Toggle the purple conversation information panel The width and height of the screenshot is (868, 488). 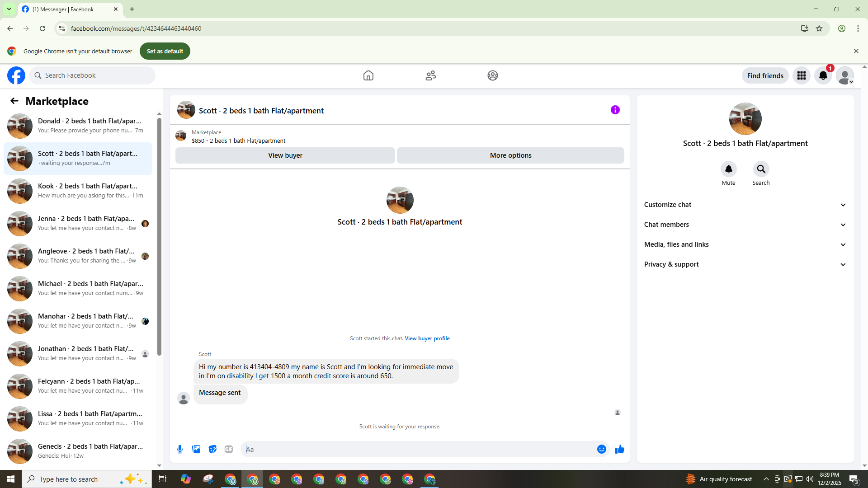click(x=615, y=110)
